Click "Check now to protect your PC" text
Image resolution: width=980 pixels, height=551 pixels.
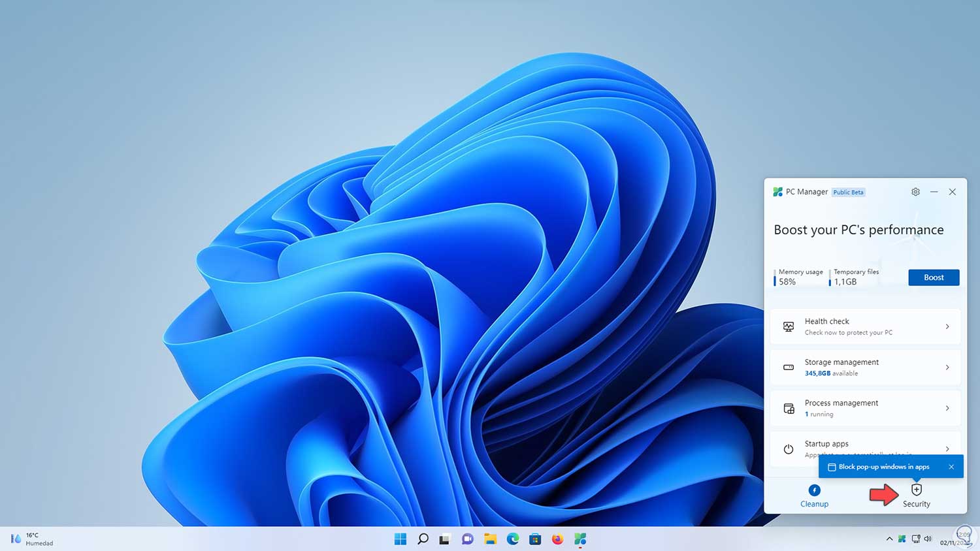pos(849,333)
